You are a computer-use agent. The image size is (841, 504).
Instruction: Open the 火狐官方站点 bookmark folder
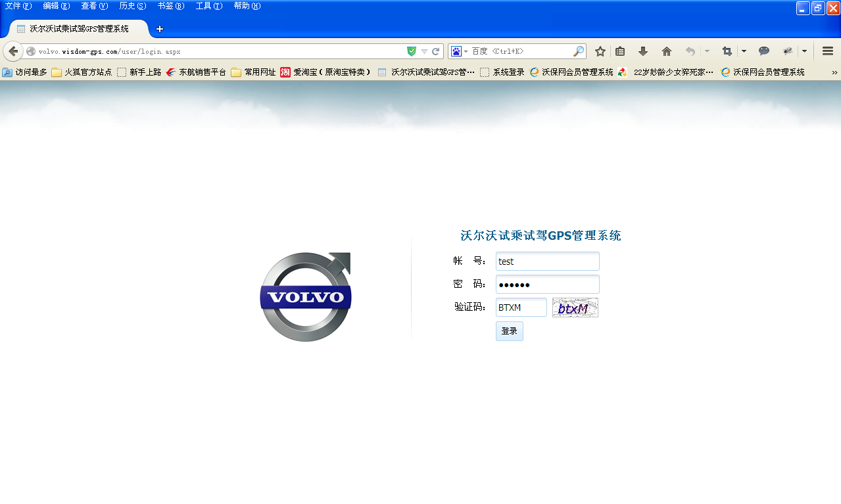(82, 72)
